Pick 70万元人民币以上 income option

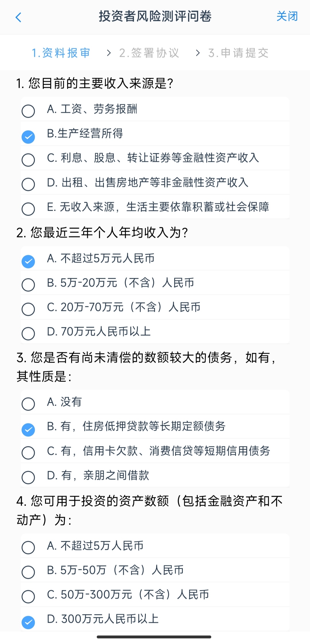[28, 333]
